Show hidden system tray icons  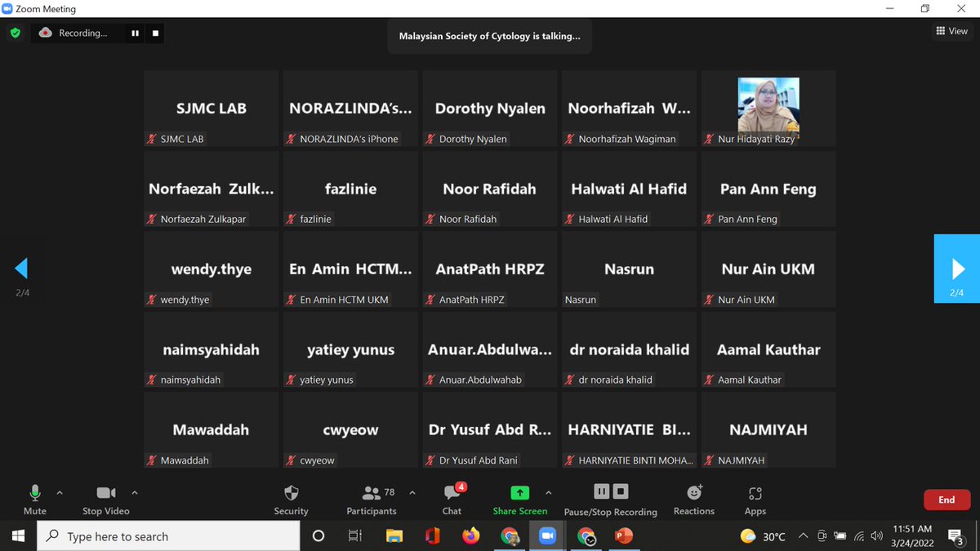(x=803, y=536)
